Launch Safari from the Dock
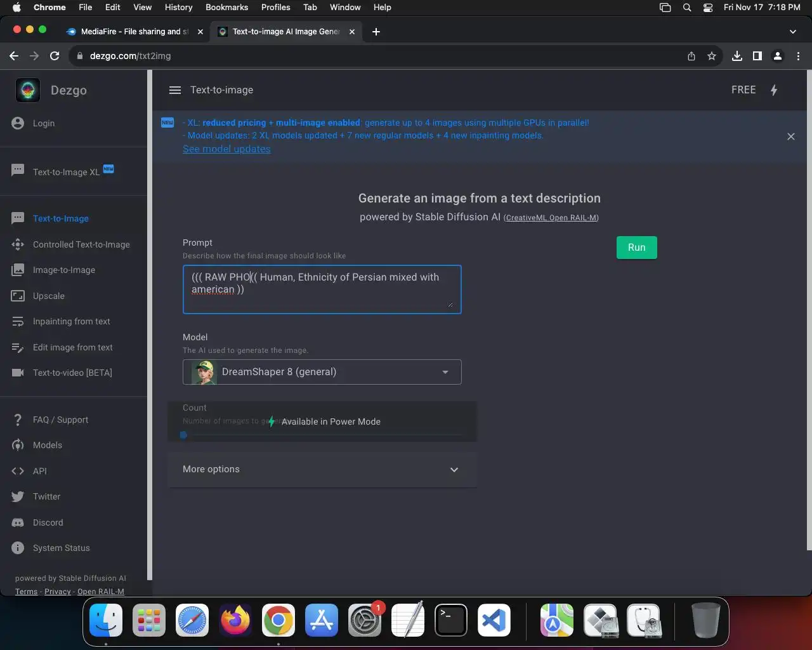Screen dimensions: 812x650 (x=192, y=620)
